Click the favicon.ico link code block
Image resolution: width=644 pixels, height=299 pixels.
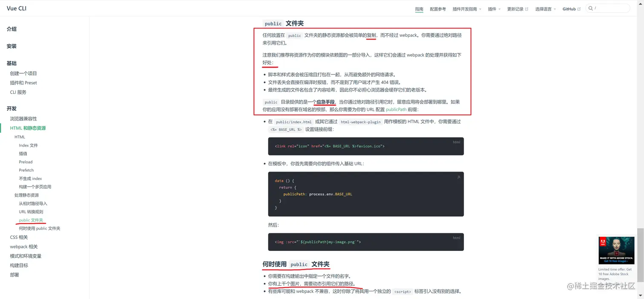tap(366, 146)
